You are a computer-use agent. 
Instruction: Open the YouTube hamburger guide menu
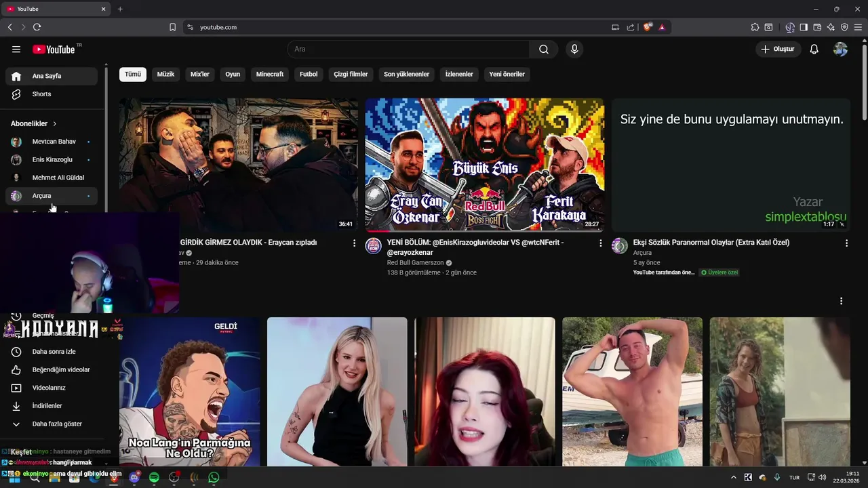pos(16,49)
